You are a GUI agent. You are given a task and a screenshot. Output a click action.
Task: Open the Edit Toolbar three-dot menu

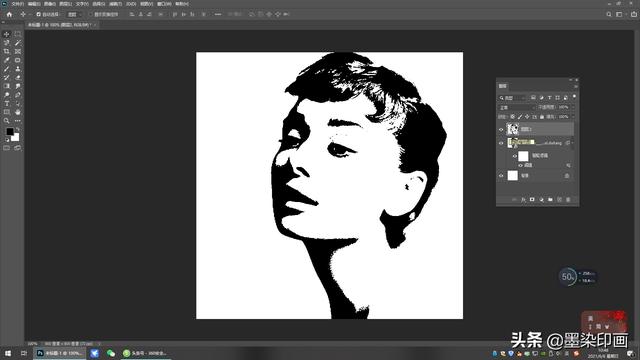(x=18, y=121)
